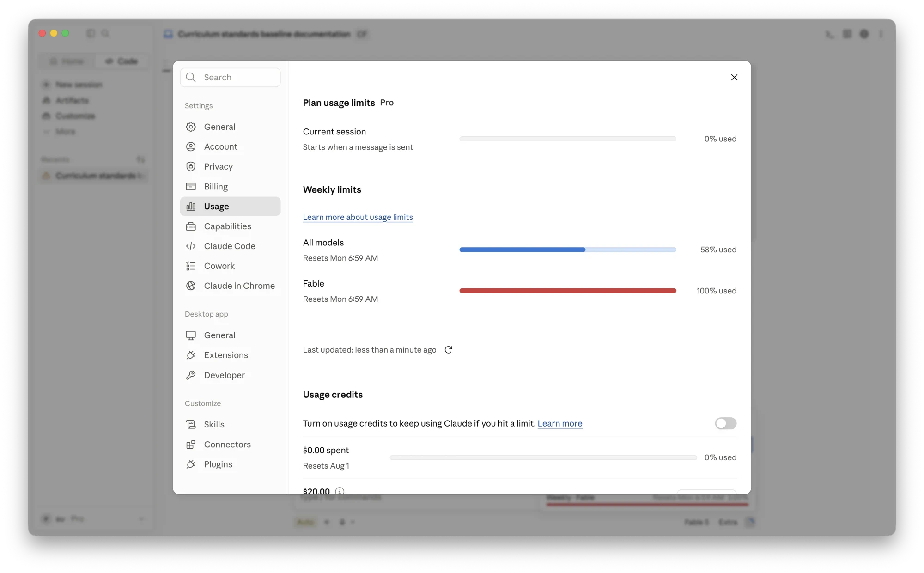Click "Starts when a message is sent"

(358, 147)
